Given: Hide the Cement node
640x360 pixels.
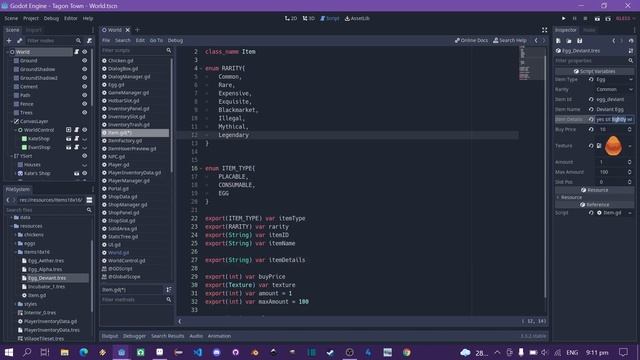Looking at the screenshot, I should coord(84,87).
